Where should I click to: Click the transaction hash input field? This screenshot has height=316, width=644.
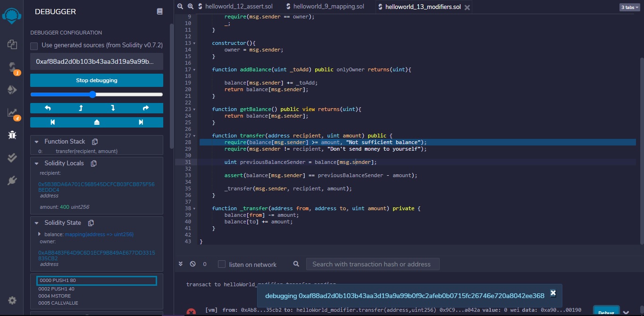(97, 62)
